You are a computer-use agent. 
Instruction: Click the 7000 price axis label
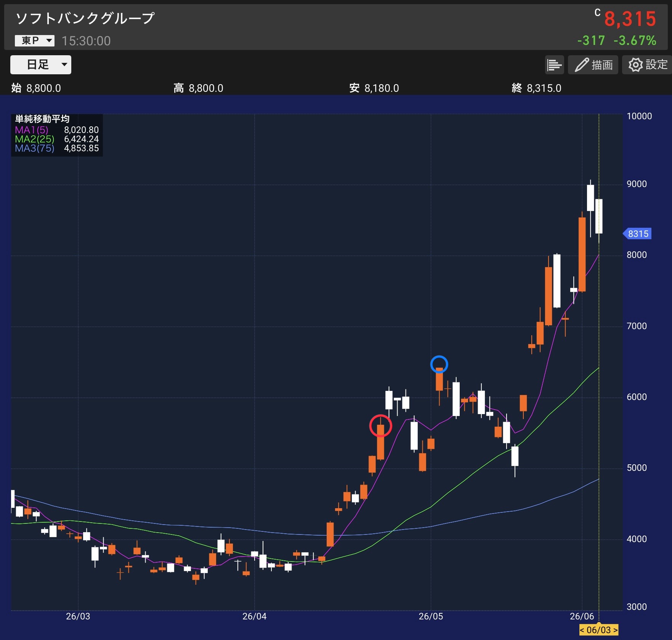click(x=637, y=326)
